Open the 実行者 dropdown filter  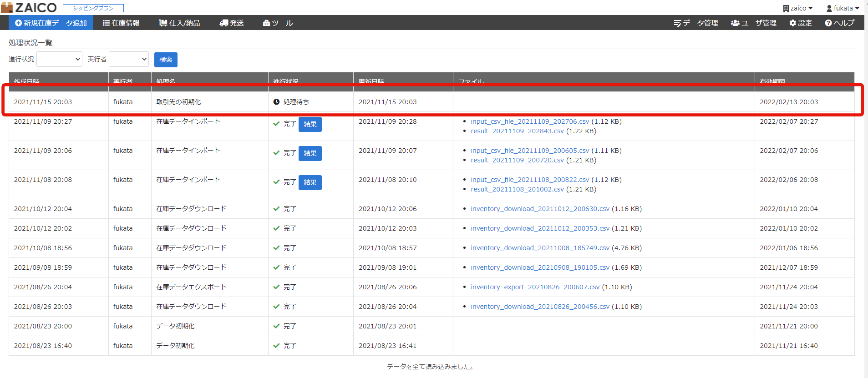(129, 59)
